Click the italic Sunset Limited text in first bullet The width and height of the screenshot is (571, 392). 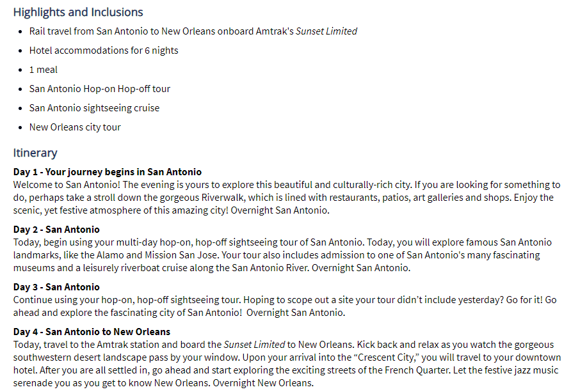[326, 31]
